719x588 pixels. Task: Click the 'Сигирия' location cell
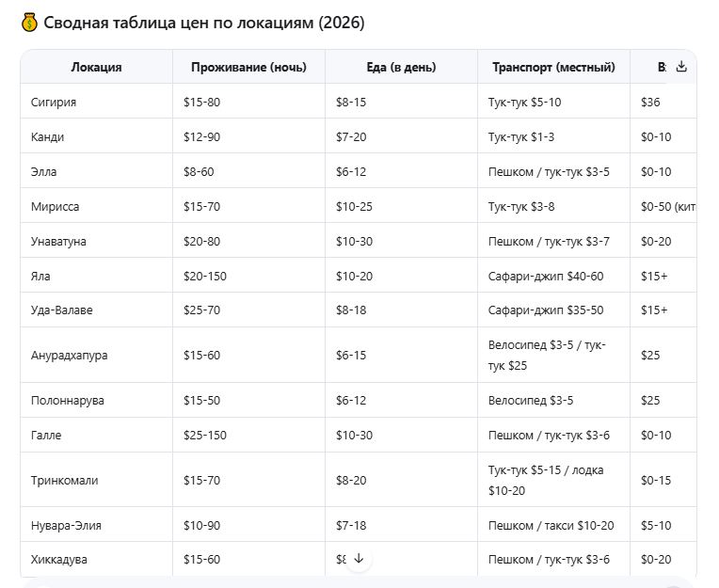click(x=54, y=102)
